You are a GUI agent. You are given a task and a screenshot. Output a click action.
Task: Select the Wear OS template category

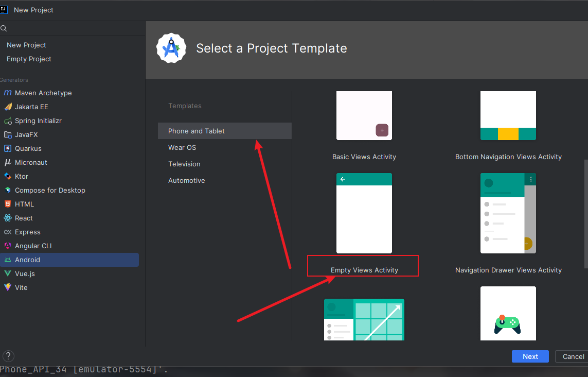click(225, 148)
